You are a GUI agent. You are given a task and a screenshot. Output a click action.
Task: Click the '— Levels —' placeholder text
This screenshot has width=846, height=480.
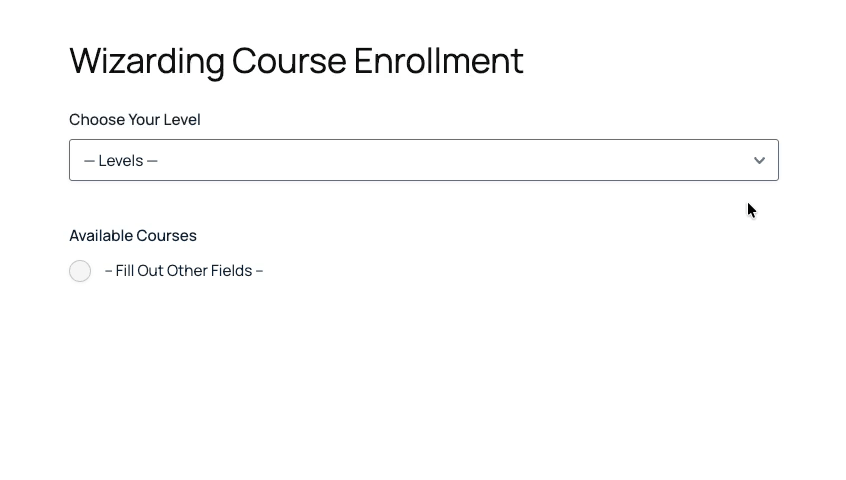click(121, 161)
